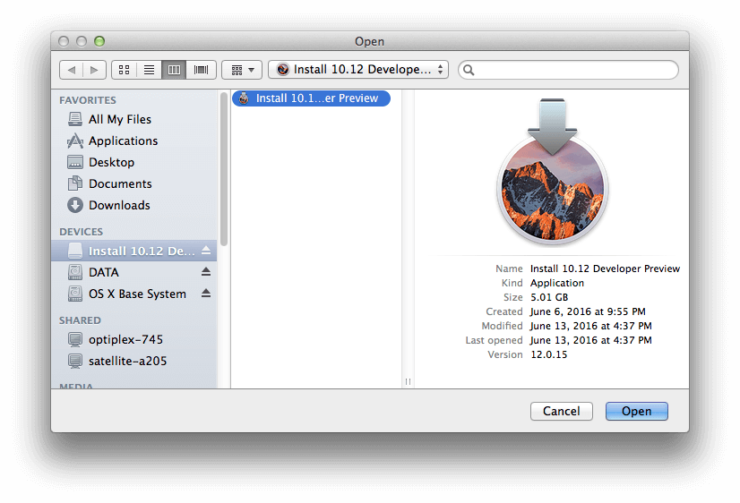Screen dimensions: 740x503
Task: Click the search field
Action: [568, 70]
